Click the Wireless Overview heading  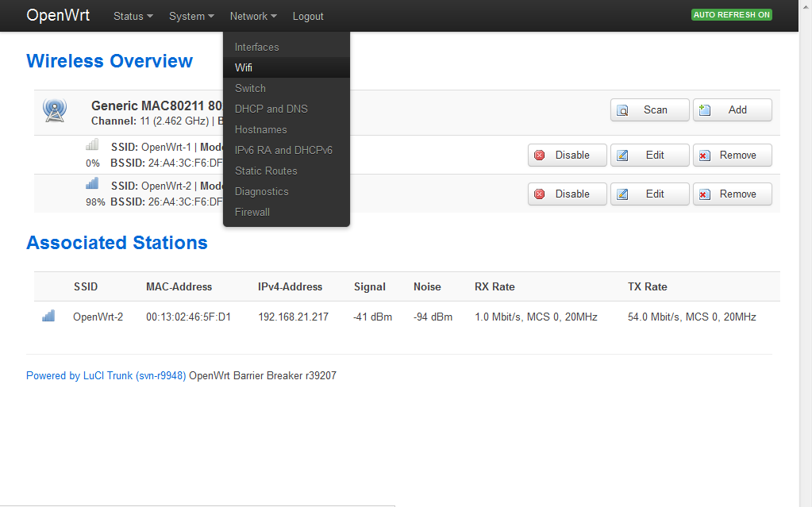click(x=110, y=61)
